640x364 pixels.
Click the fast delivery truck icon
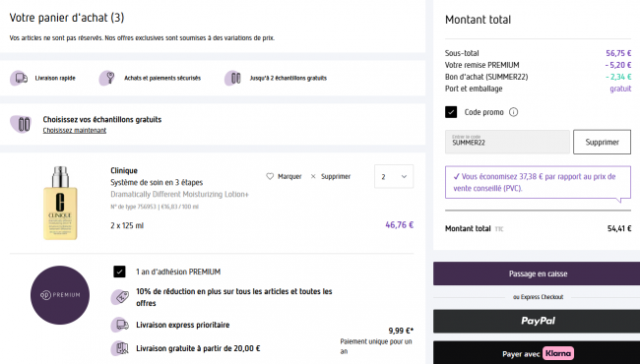click(19, 78)
